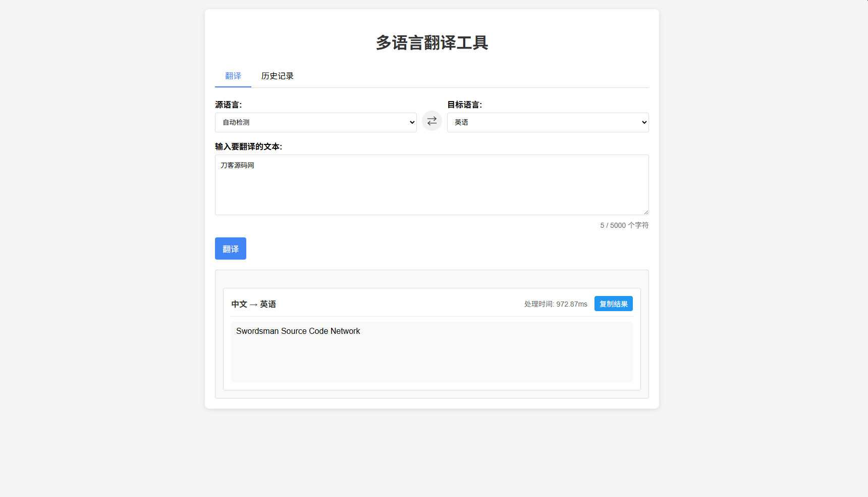Choose 英语 in the target language combo box
This screenshot has height=497, width=868.
click(x=548, y=122)
